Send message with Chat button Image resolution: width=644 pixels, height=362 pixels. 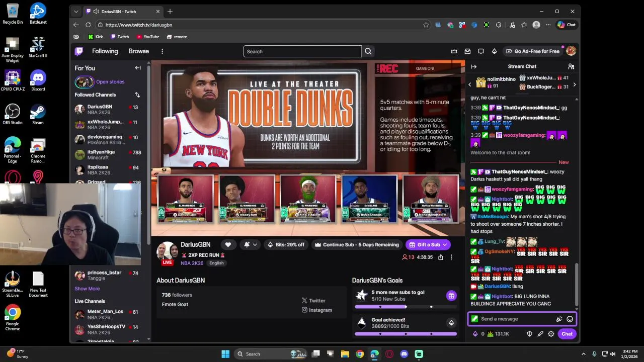click(567, 334)
